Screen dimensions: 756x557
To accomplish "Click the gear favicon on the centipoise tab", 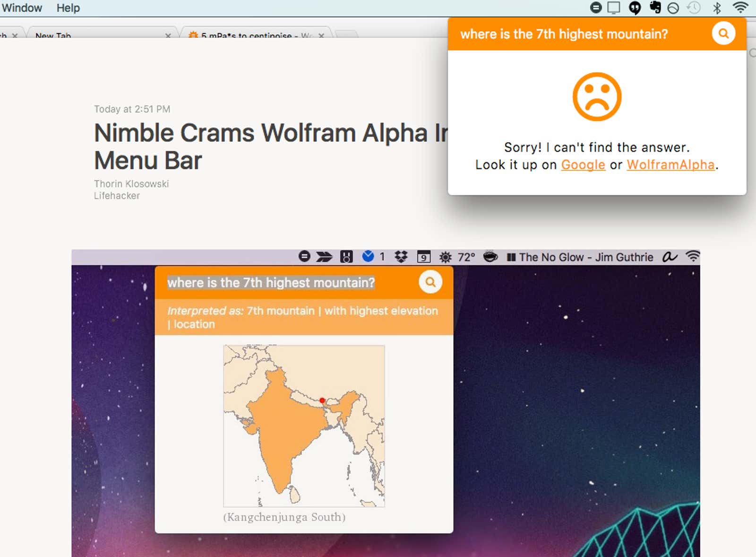I will [193, 35].
